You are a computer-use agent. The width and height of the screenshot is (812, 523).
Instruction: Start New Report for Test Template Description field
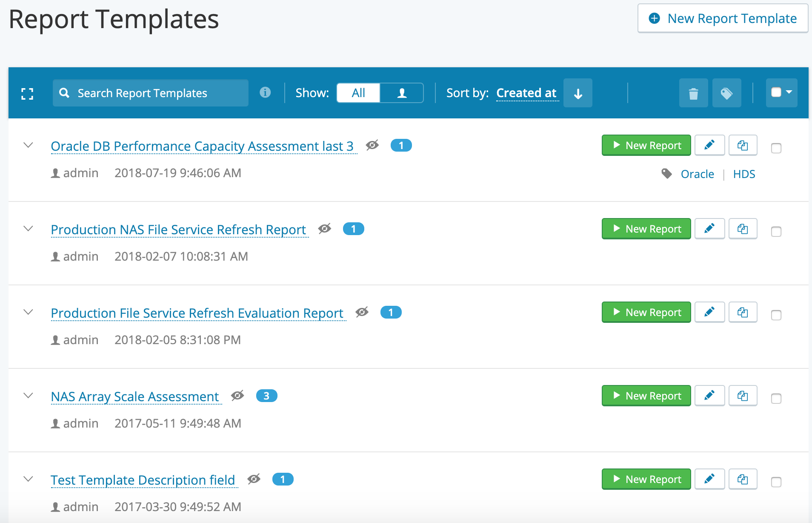[x=646, y=479]
